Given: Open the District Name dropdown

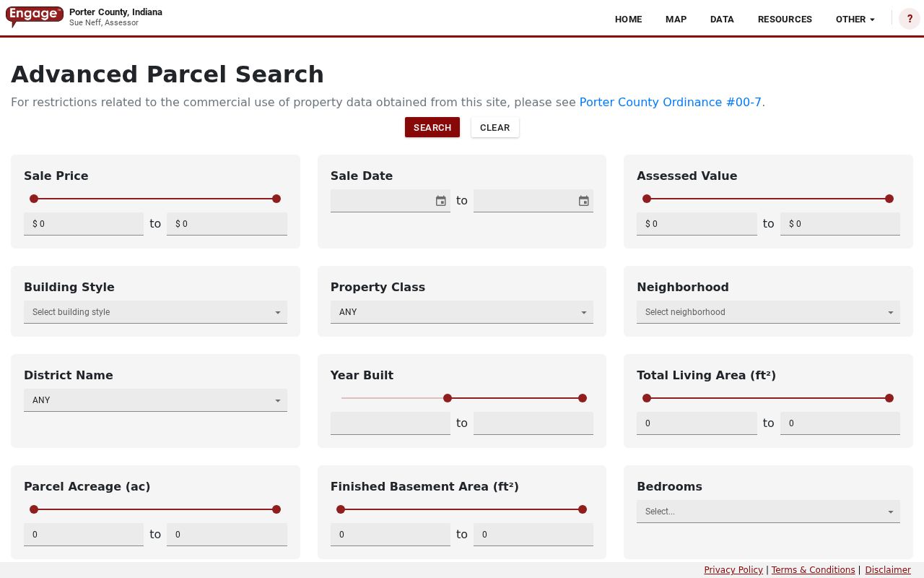Looking at the screenshot, I should pyautogui.click(x=155, y=400).
